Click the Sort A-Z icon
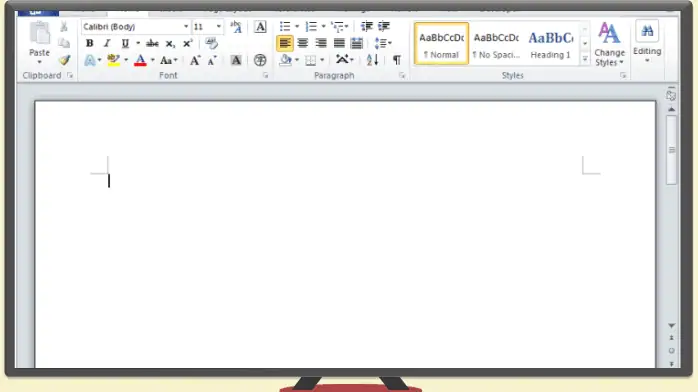Viewport: 698px width, 392px height. point(373,60)
